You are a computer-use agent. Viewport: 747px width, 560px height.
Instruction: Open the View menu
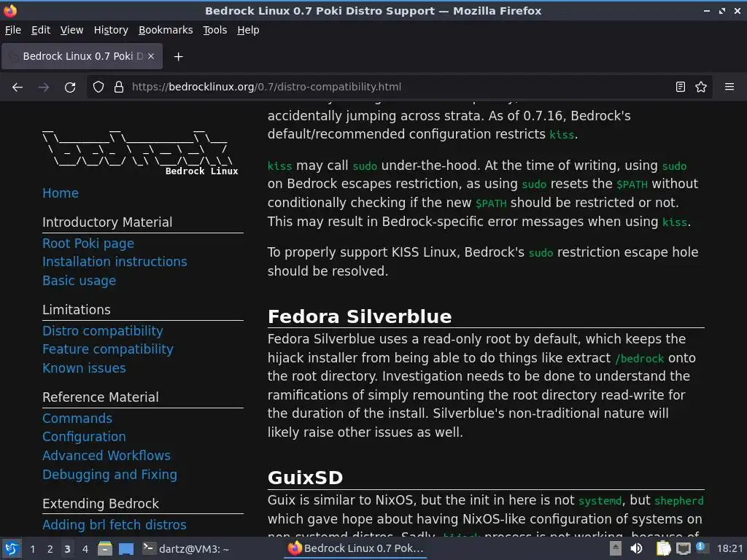[x=72, y=30]
